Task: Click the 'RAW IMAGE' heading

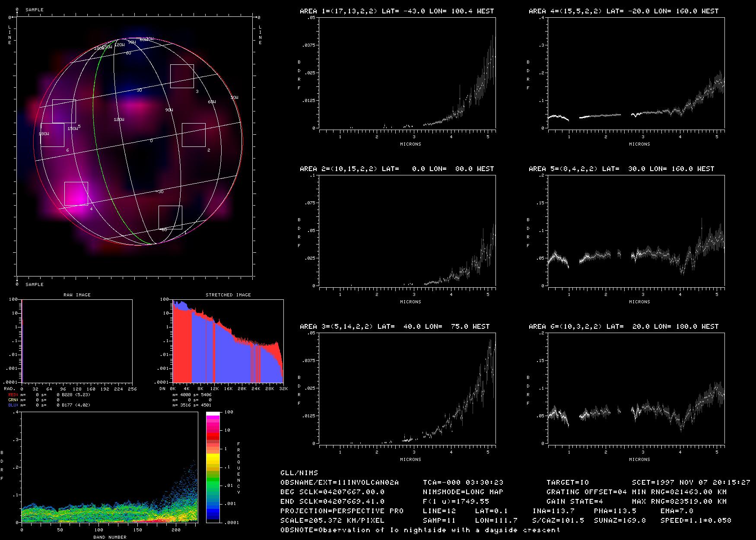Action: 77,295
